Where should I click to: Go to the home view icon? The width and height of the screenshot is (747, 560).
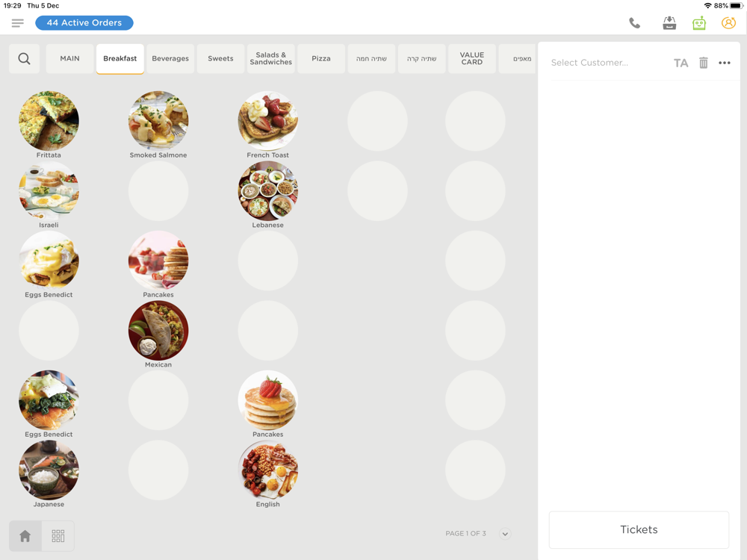point(25,535)
